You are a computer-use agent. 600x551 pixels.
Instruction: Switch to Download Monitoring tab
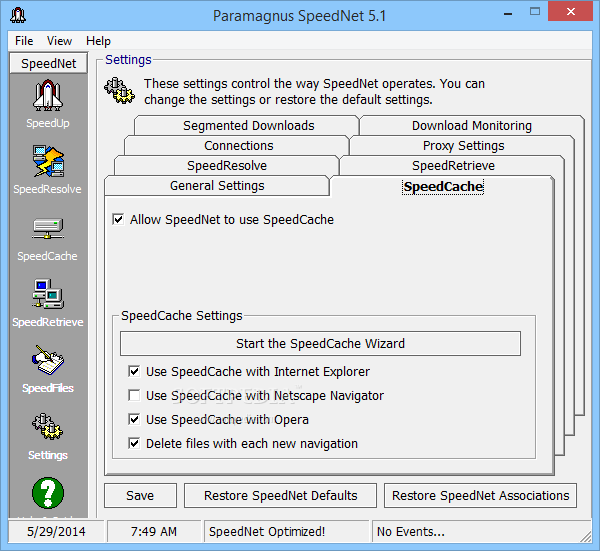(x=472, y=126)
